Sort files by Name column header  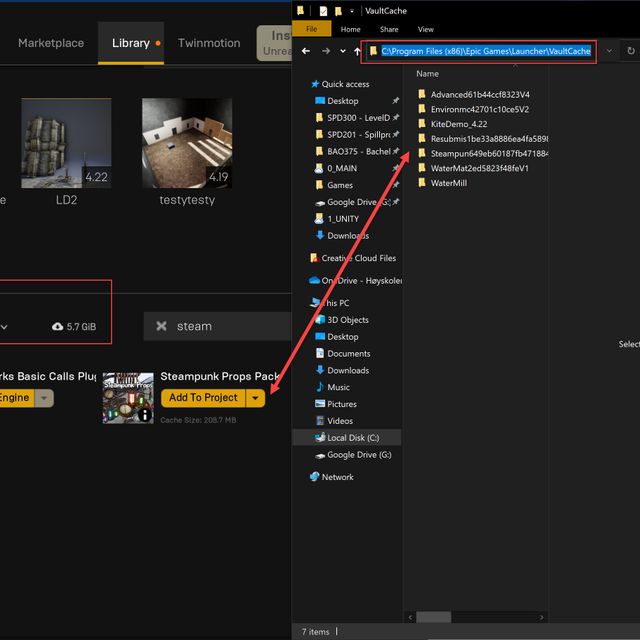[x=427, y=74]
